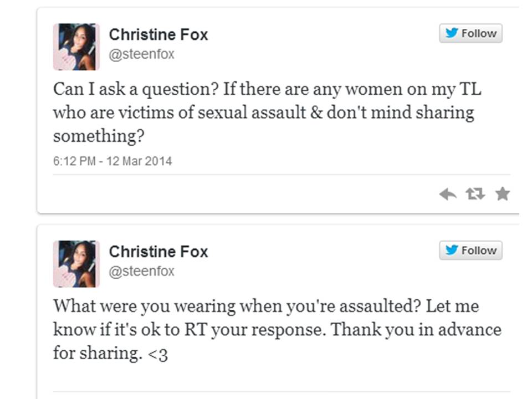
Task: Open the @steenfox handle in the second tweet
Action: point(141,271)
